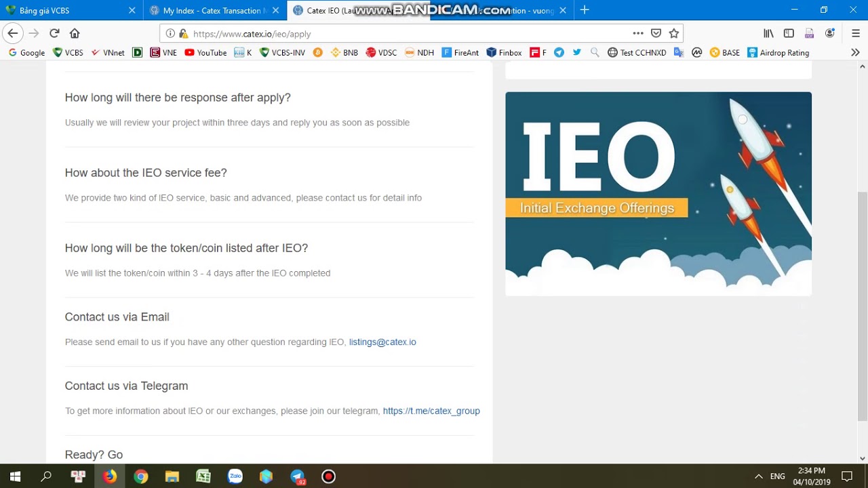The height and width of the screenshot is (488, 868).
Task: Expand hidden system tray icons
Action: click(758, 476)
